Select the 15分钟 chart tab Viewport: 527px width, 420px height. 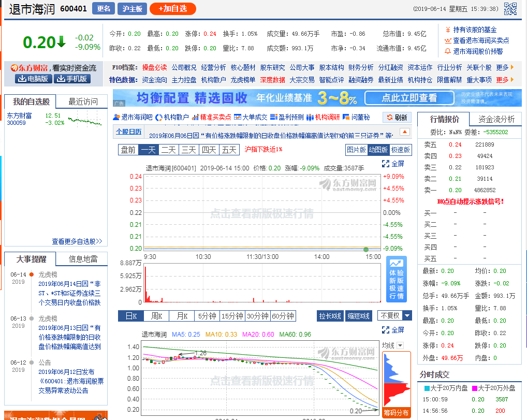pyautogui.click(x=232, y=316)
